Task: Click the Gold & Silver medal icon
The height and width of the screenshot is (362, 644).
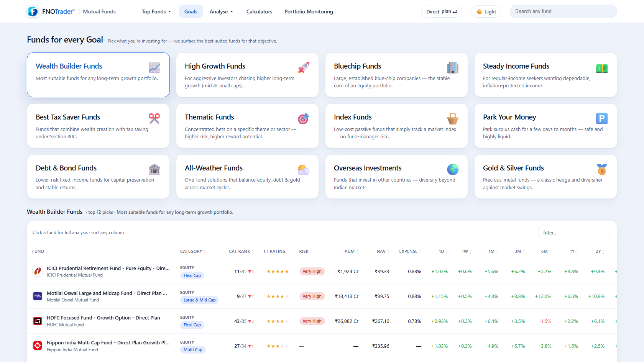Action: pyautogui.click(x=602, y=169)
